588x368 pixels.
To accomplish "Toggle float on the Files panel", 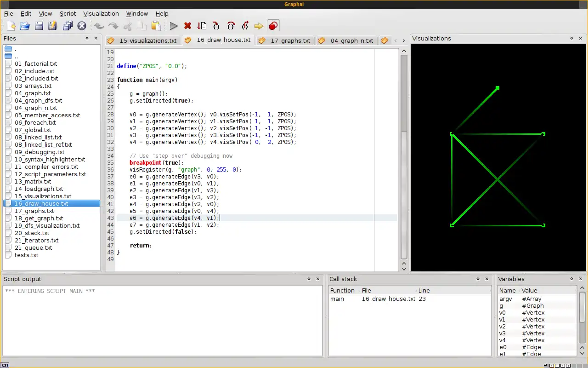I will tap(87, 39).
